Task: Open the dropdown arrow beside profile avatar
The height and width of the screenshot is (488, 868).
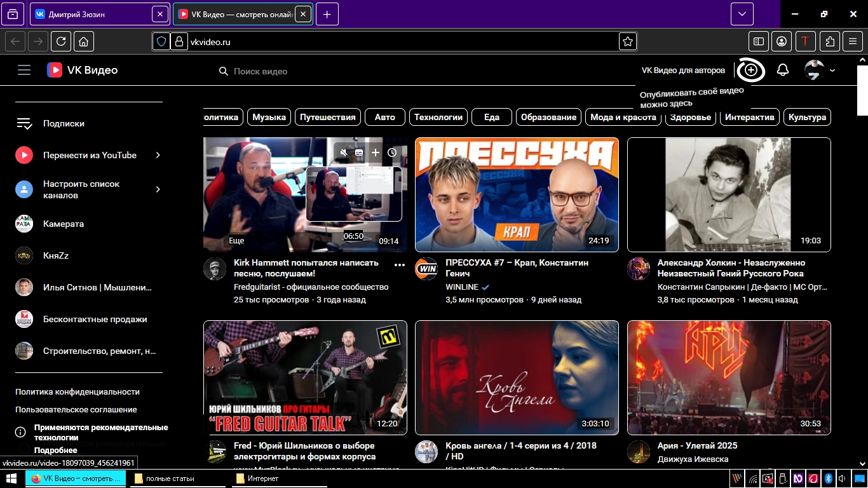Action: tap(832, 71)
